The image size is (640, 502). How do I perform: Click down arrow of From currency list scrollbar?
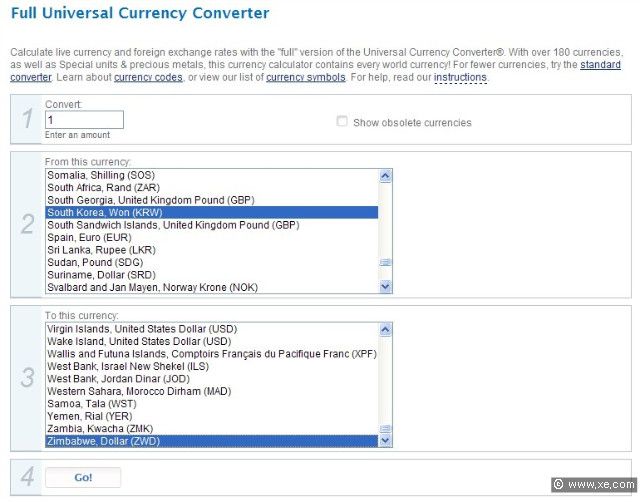click(x=385, y=287)
